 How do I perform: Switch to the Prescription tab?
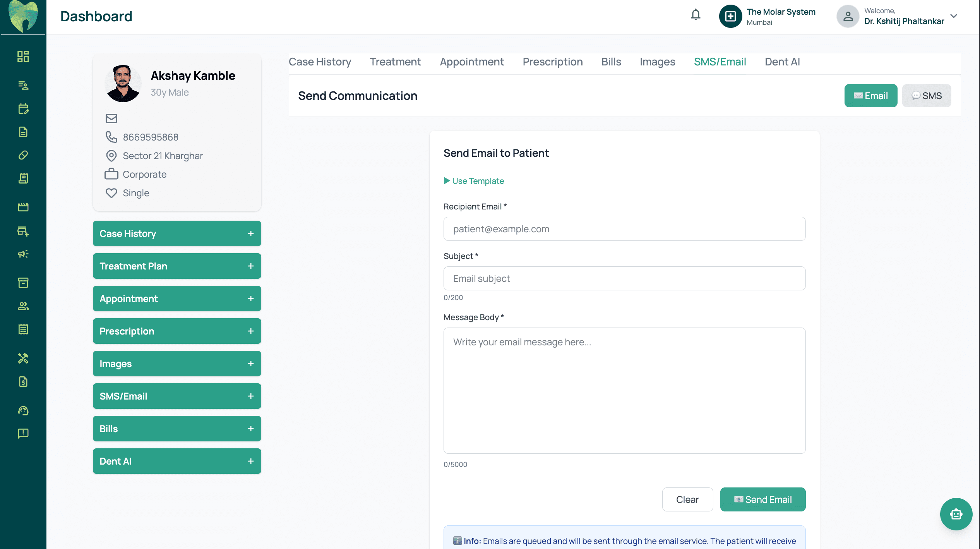point(552,62)
